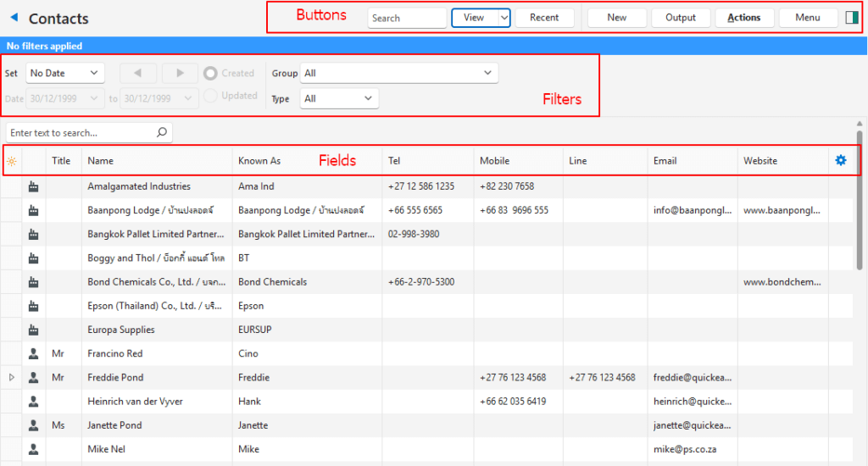The image size is (868, 466).
Task: Open the Group filter dropdown
Action: tap(399, 74)
